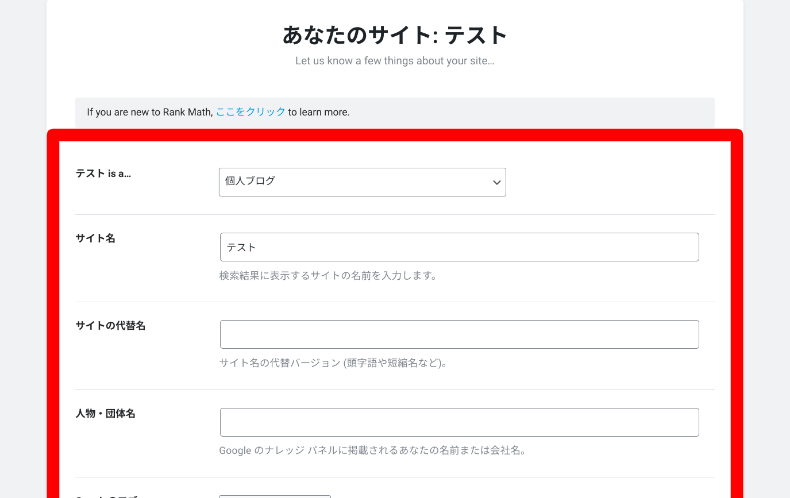Image resolution: width=790 pixels, height=498 pixels.
Task: Open the 個人ブログ site type dropdown
Action: pos(361,182)
